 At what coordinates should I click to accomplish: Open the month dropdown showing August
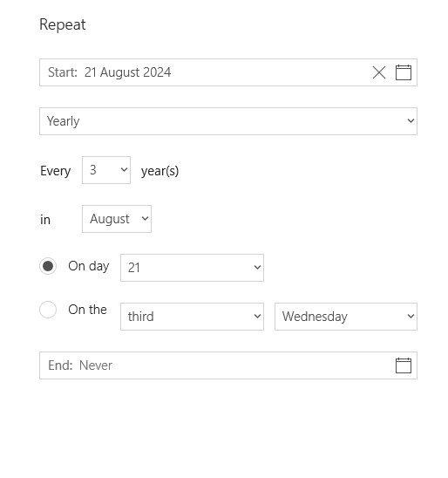[117, 219]
